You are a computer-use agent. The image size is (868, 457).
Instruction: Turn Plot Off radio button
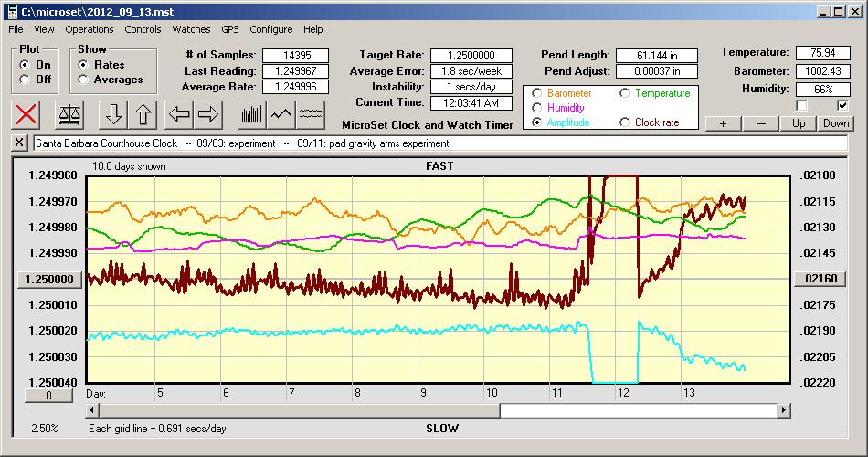(x=25, y=80)
